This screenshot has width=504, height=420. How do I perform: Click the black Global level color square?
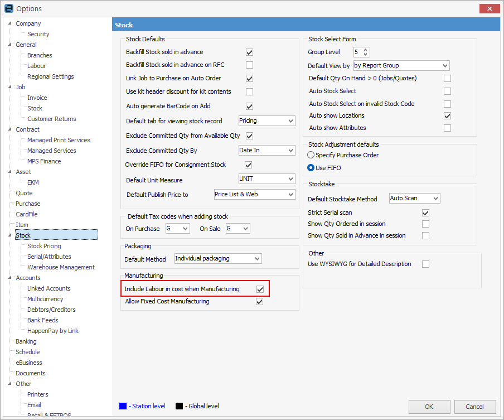click(x=179, y=406)
